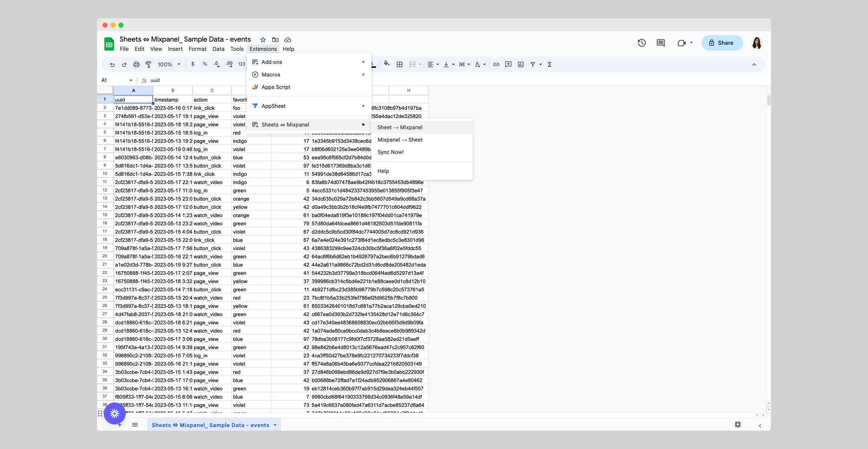Screen dimensions: 868x449
Task: Select AppSheet in Extensions menu
Action: tap(309, 106)
